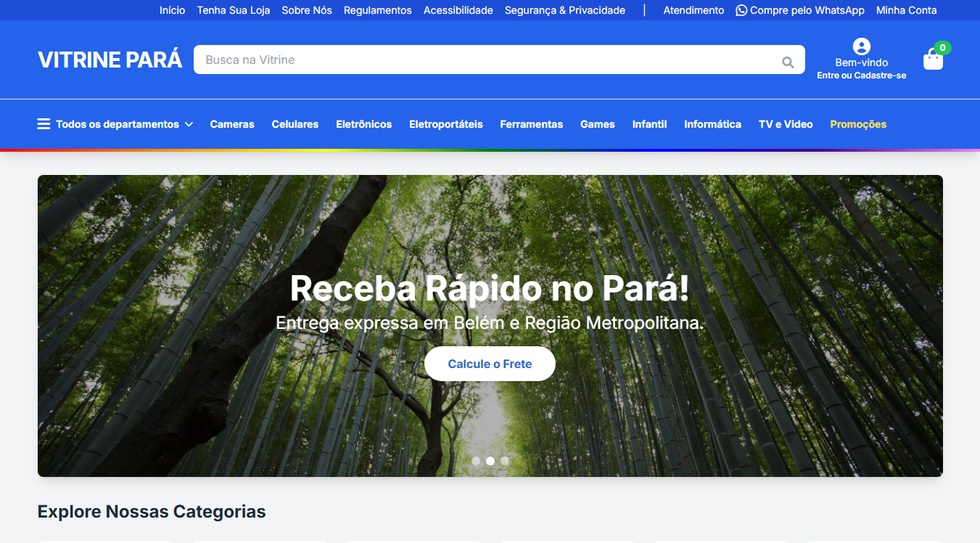Click the Calcule o Frete button
The height and width of the screenshot is (543, 980).
point(490,364)
